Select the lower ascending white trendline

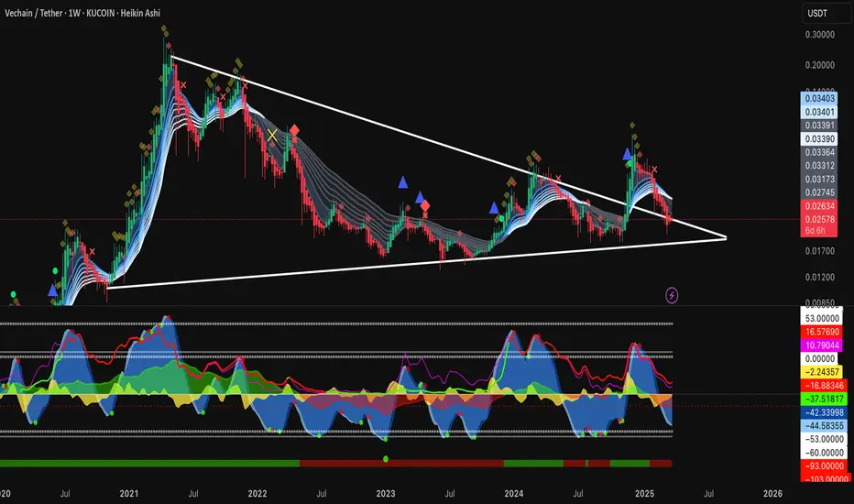click(x=417, y=263)
